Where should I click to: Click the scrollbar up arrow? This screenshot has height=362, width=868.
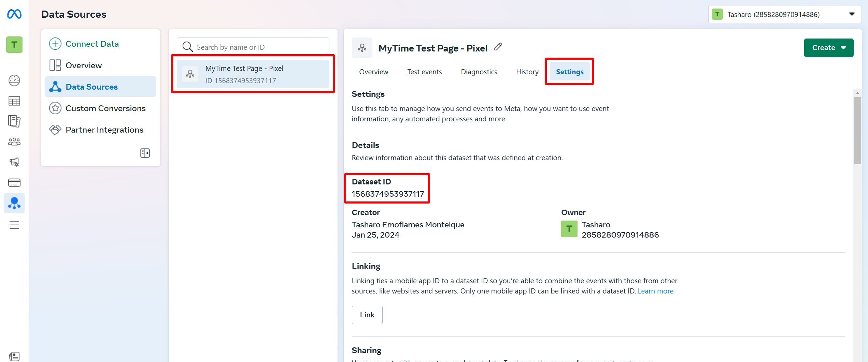tap(857, 93)
